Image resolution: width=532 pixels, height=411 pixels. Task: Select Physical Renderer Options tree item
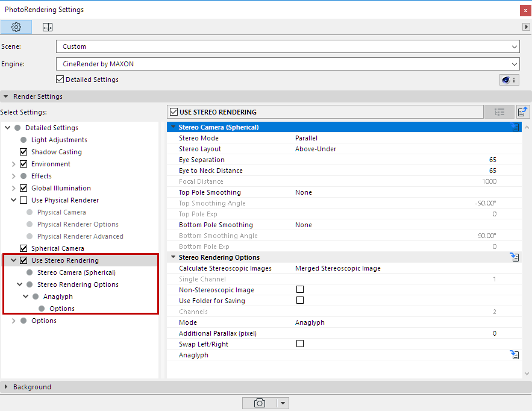coord(78,224)
